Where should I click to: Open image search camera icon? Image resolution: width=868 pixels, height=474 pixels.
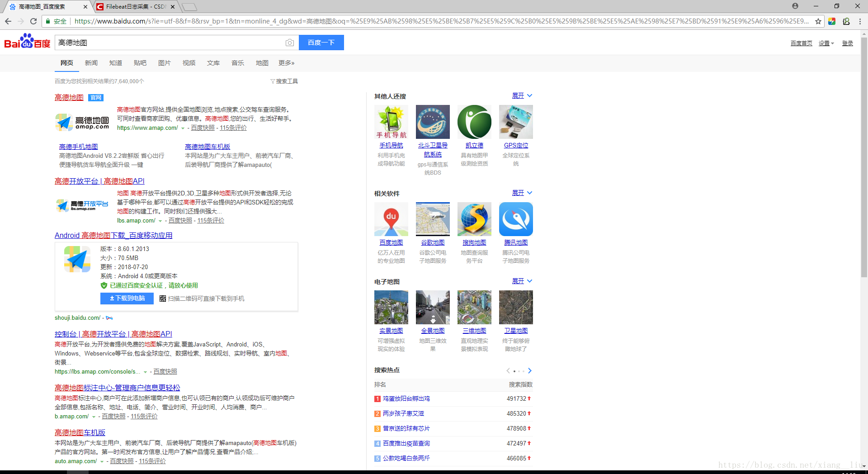pos(290,43)
